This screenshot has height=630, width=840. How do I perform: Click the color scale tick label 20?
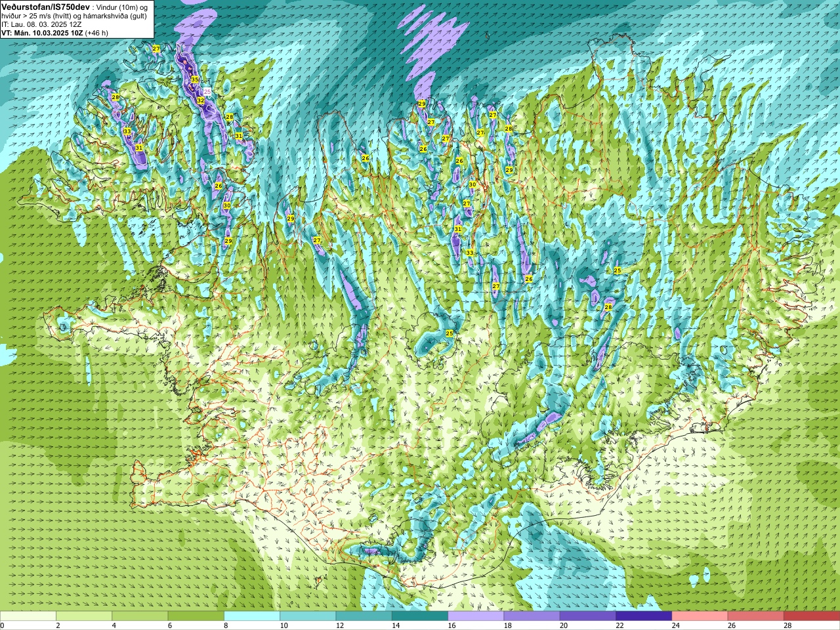pyautogui.click(x=564, y=625)
